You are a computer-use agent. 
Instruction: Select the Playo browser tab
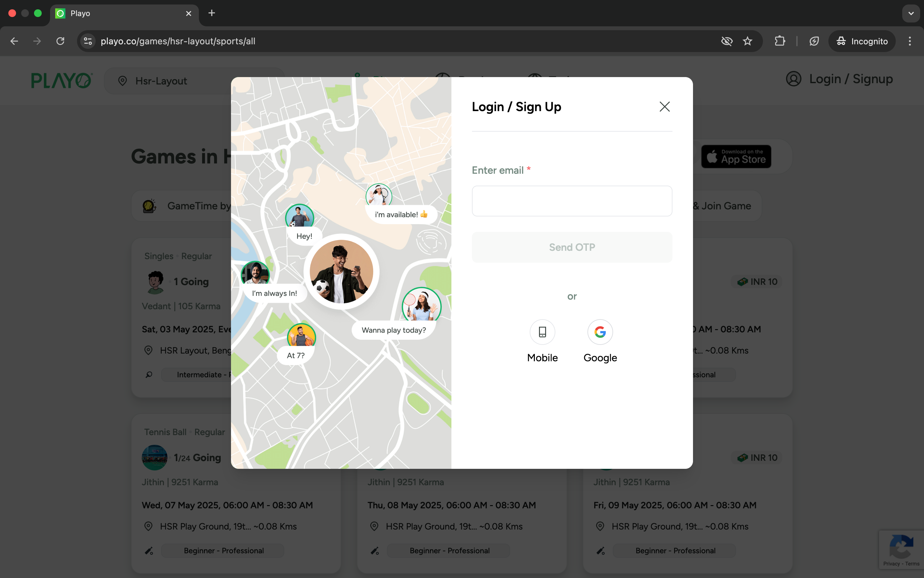click(x=124, y=13)
